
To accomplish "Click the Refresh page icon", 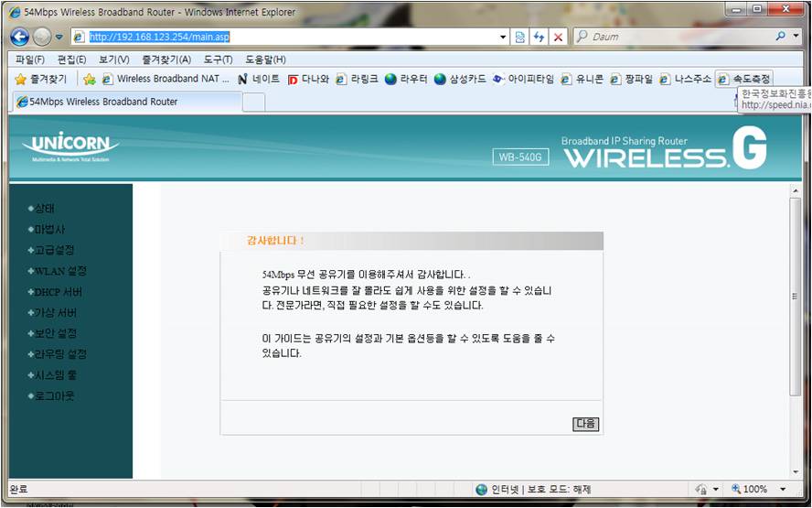I will (540, 38).
